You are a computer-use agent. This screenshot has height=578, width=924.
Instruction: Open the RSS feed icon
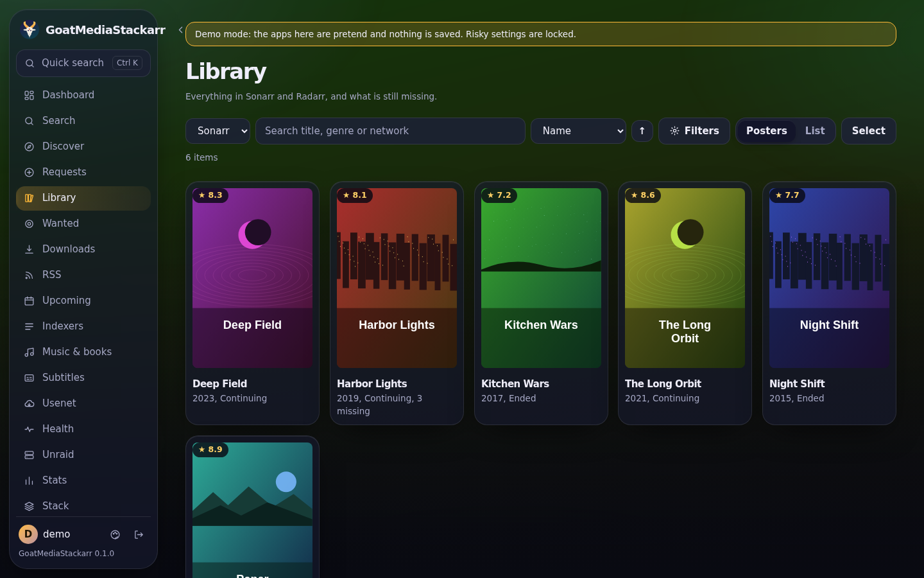point(29,275)
